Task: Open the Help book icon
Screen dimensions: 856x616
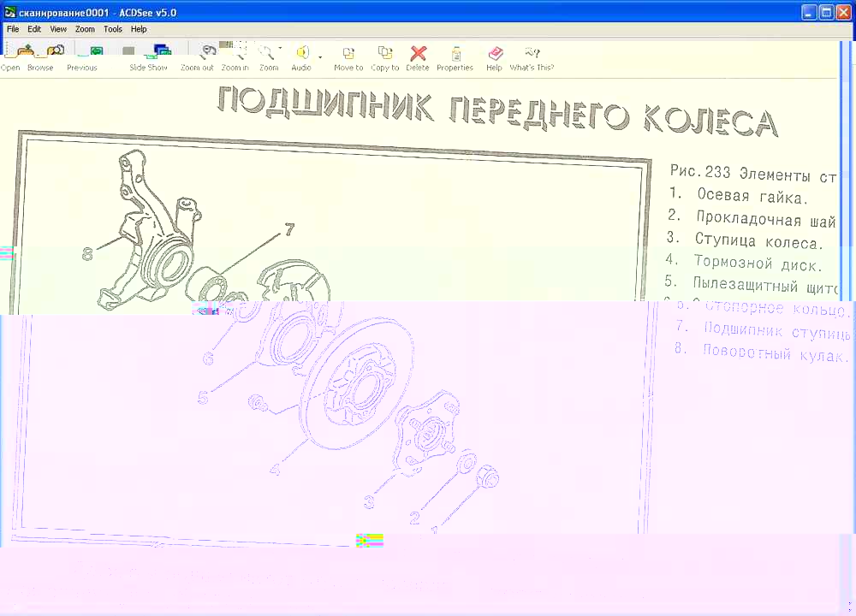Action: click(495, 53)
